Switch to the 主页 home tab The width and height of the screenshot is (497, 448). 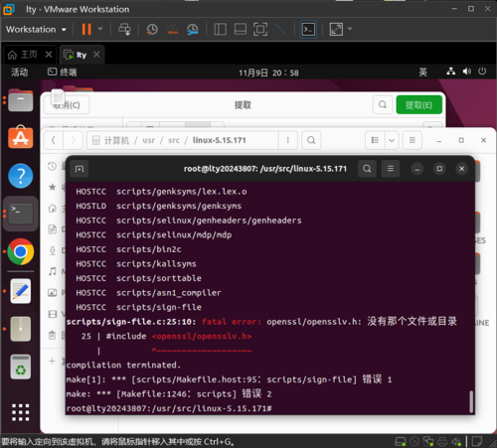(29, 55)
